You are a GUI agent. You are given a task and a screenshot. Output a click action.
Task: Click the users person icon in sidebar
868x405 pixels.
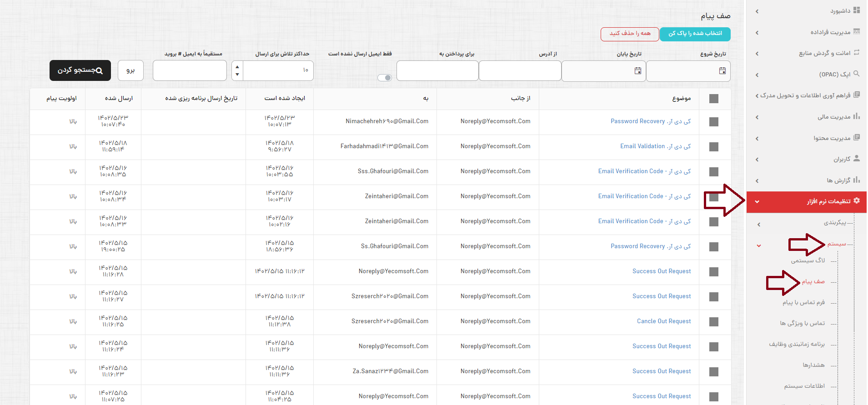tap(857, 159)
